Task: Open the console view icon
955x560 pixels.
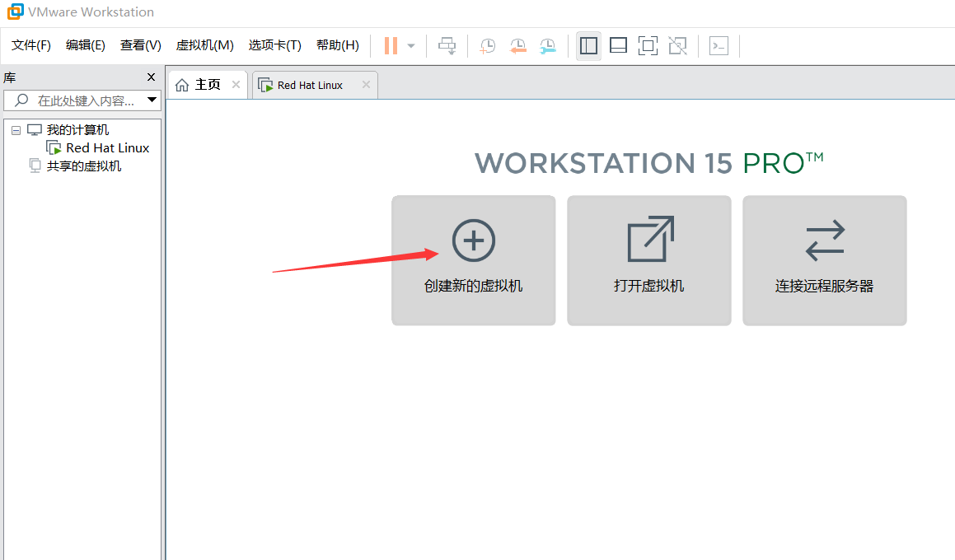Action: (719, 45)
